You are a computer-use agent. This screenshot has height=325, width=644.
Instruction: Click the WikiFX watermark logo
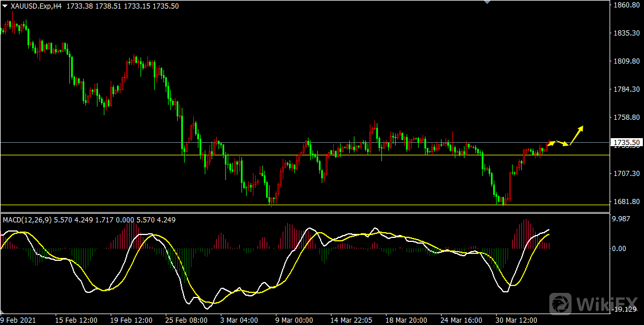(x=592, y=303)
